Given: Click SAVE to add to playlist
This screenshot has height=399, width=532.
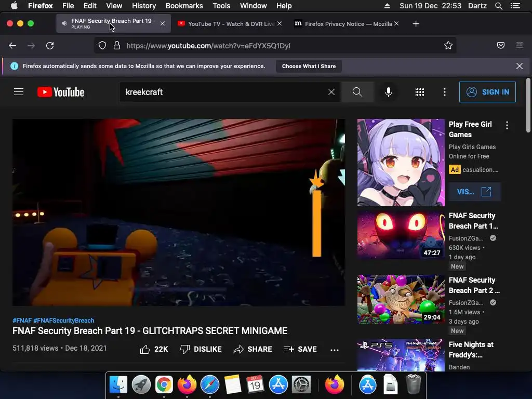Looking at the screenshot, I should tap(300, 349).
